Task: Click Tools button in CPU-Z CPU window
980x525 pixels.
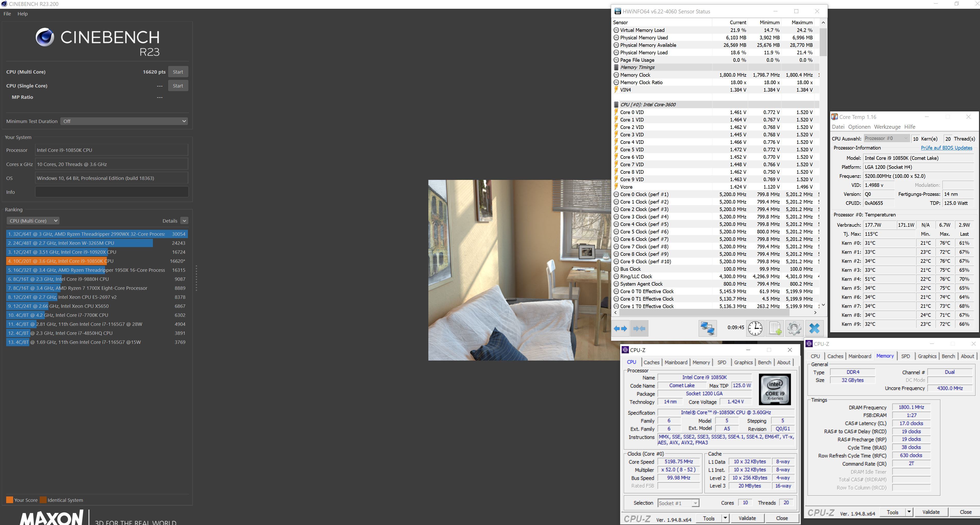Action: pos(709,518)
